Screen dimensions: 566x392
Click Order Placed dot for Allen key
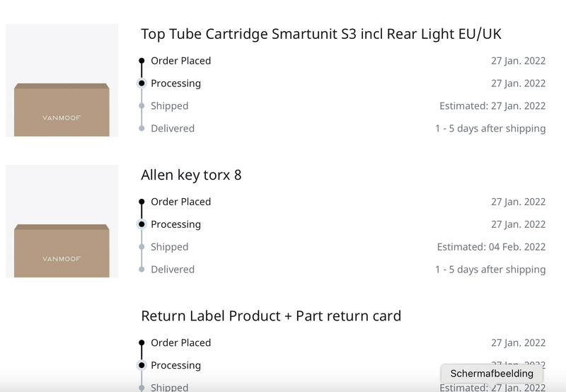pos(141,202)
